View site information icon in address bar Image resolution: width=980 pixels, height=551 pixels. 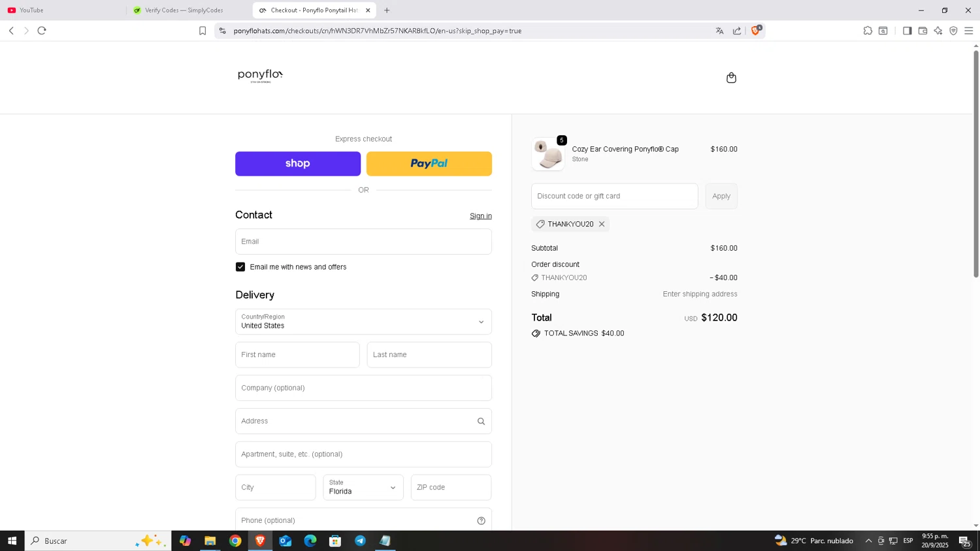[222, 31]
